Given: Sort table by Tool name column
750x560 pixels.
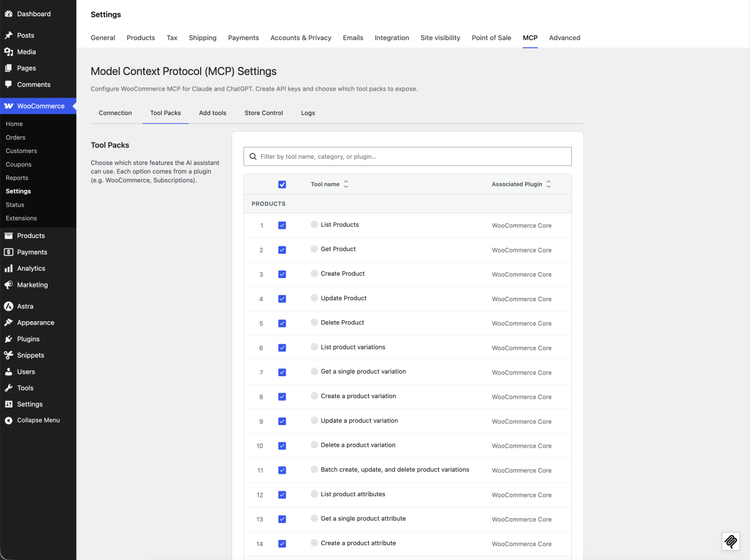Looking at the screenshot, I should (329, 184).
